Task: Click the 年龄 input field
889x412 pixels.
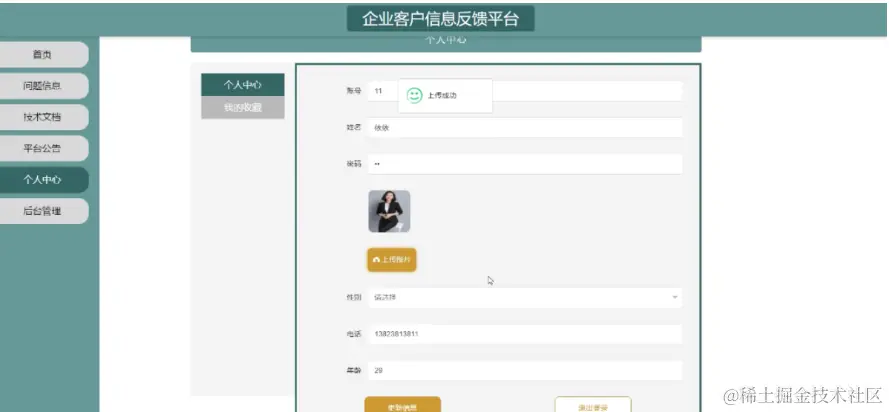Action: 524,371
